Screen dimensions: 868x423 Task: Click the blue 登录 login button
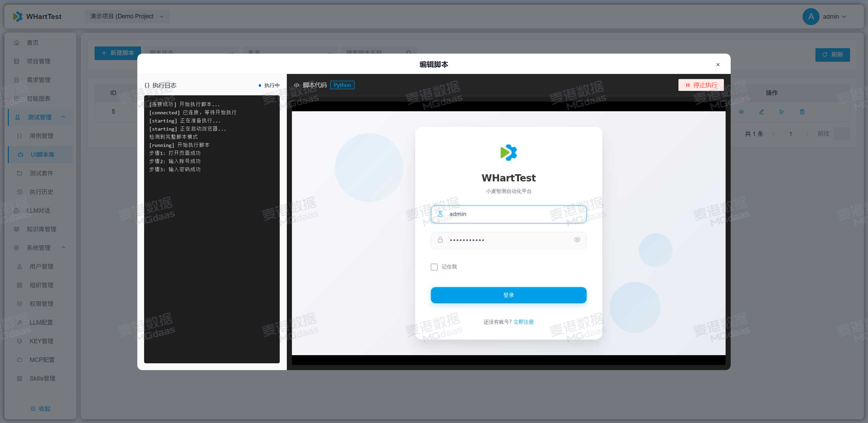508,295
